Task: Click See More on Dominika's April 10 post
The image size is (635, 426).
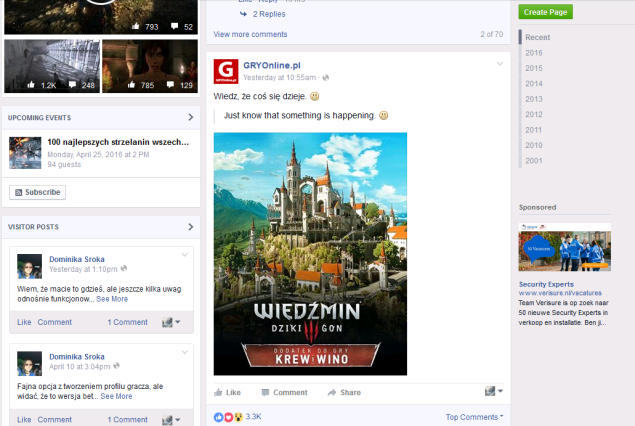Action: tap(116, 396)
